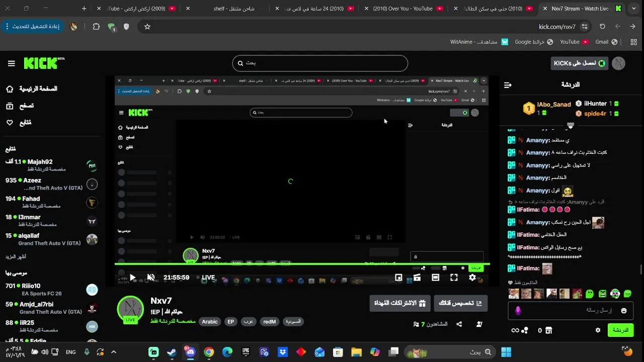Open the Browse sidebar link
This screenshot has width=644, height=362.
point(20,106)
